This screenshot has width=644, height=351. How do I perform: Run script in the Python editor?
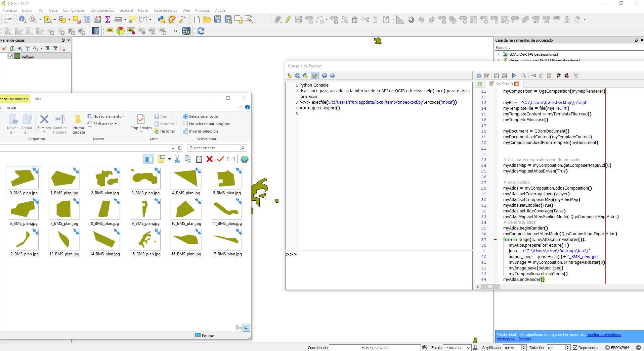pyautogui.click(x=514, y=76)
